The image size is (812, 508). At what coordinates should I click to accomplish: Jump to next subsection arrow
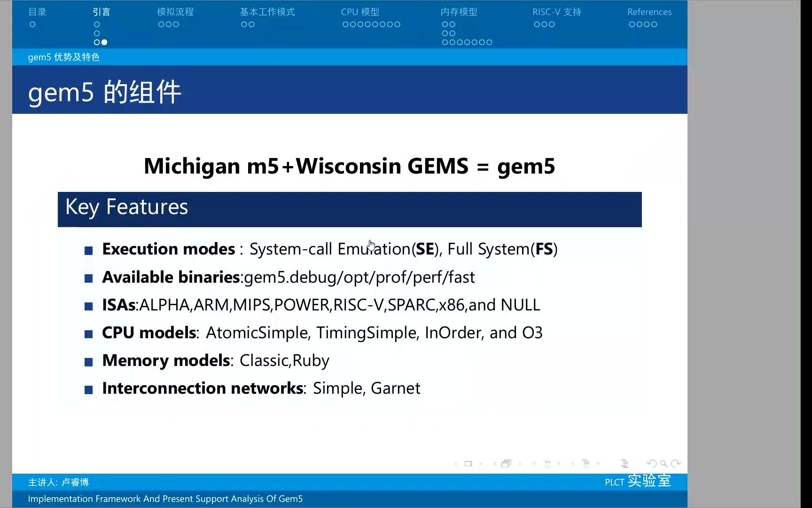tap(559, 464)
